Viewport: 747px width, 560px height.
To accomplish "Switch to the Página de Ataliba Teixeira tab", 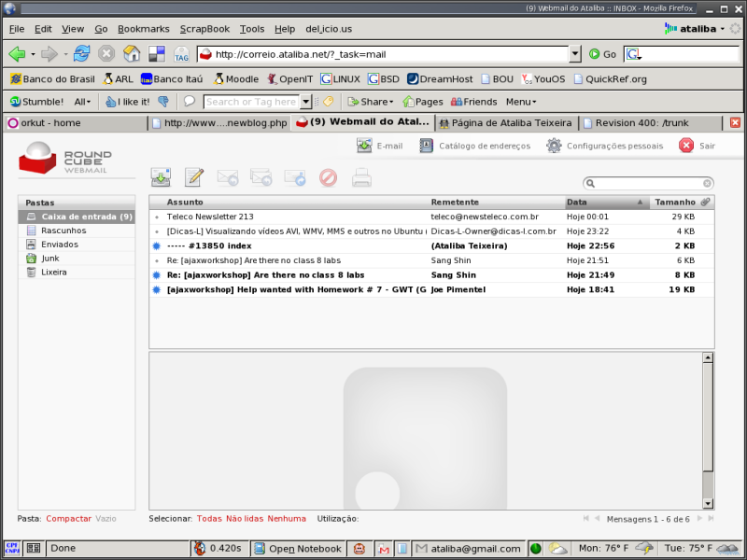I will (x=507, y=123).
